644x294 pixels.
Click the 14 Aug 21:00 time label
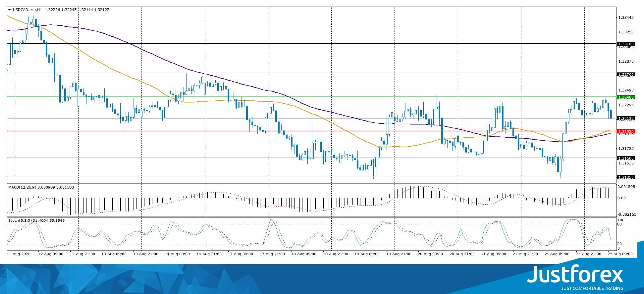tap(209, 254)
